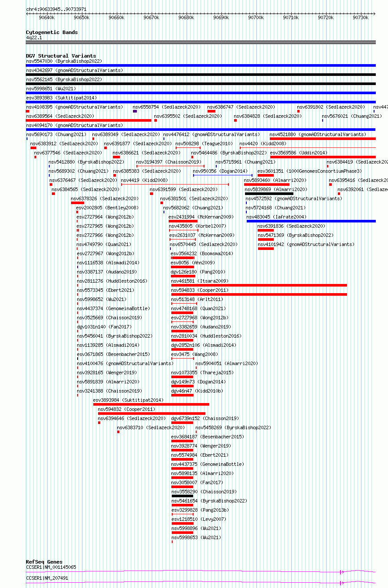Click the 4q22.1 band label
This screenshot has width=388, height=588.
pyautogui.click(x=34, y=38)
